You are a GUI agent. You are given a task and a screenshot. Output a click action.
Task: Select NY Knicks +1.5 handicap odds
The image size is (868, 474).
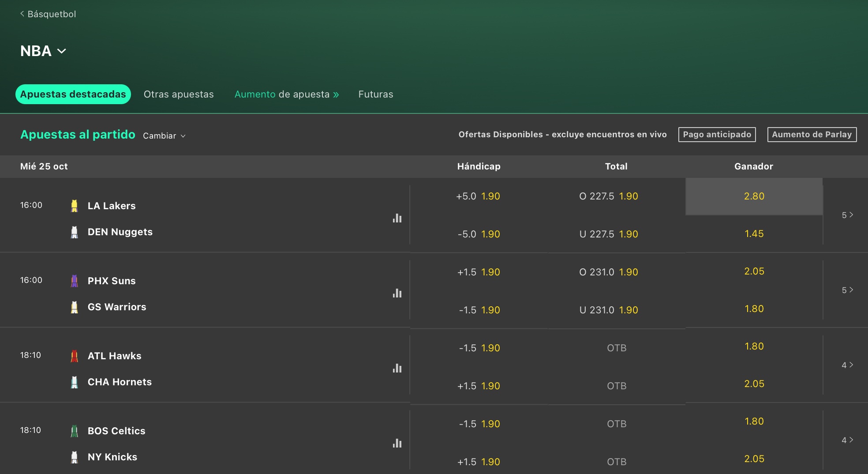click(x=479, y=462)
